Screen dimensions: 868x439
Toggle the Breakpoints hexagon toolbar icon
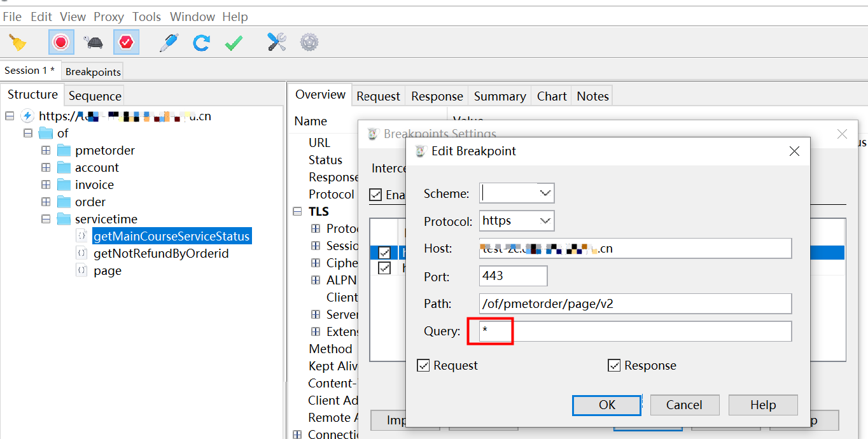tap(126, 43)
